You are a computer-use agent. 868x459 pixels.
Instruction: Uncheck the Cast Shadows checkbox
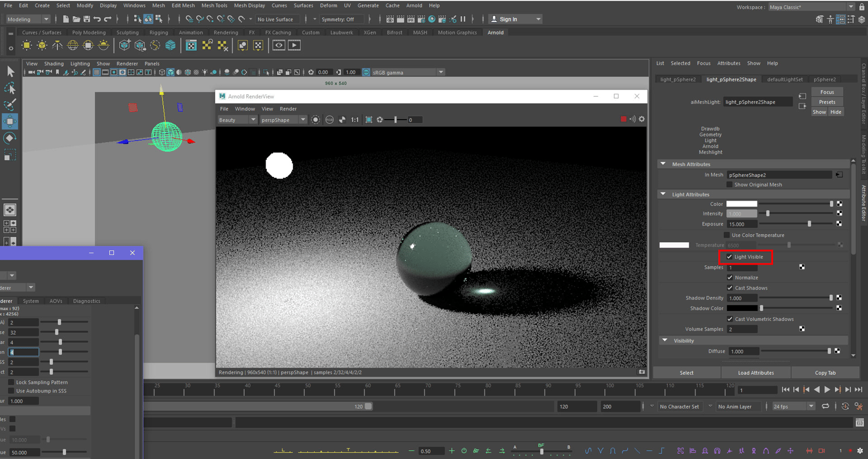tap(730, 288)
